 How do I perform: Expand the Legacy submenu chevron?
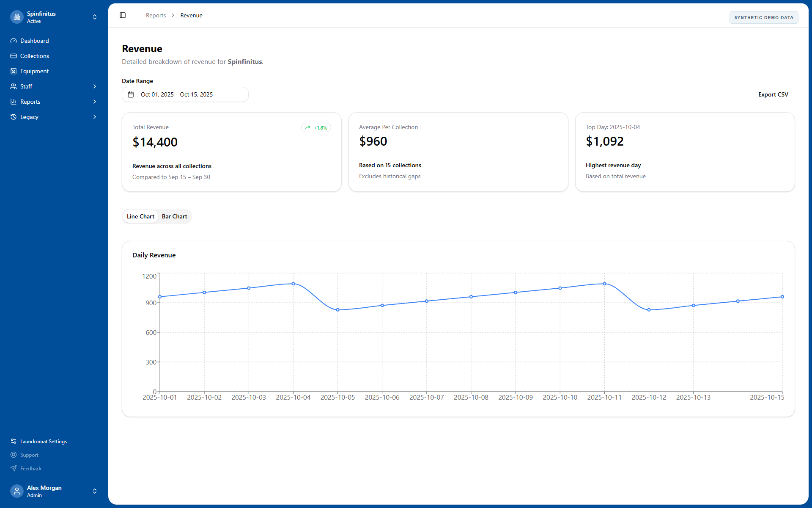point(95,117)
